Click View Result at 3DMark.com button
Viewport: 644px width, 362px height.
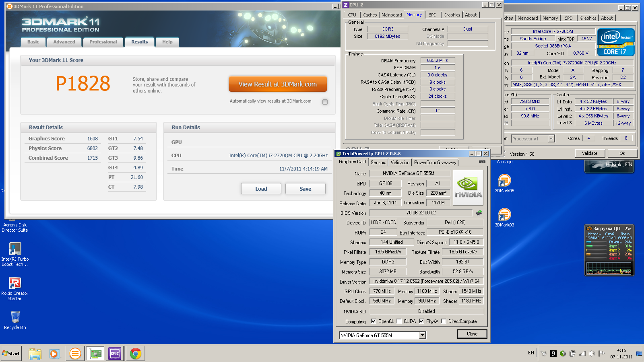[x=278, y=84]
